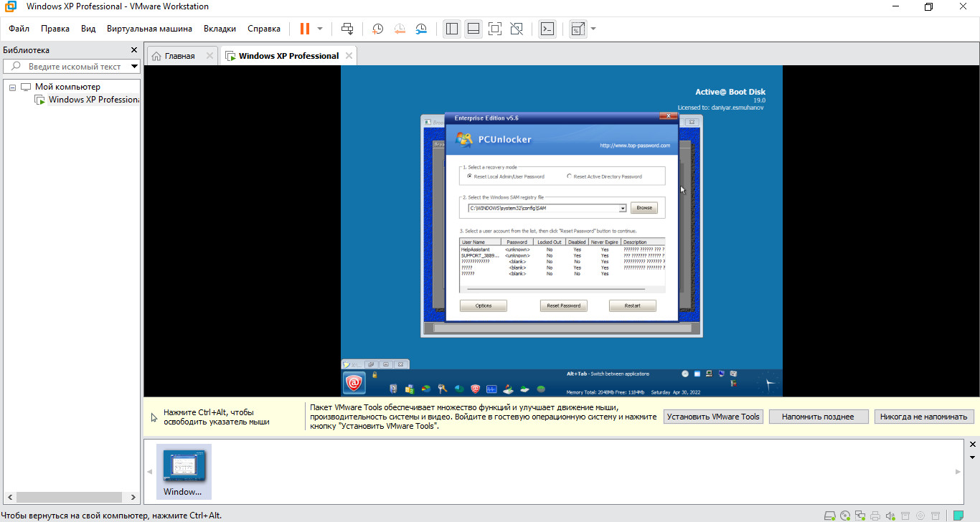980x522 pixels.
Task: Click the Never Expire column header
Action: point(605,242)
